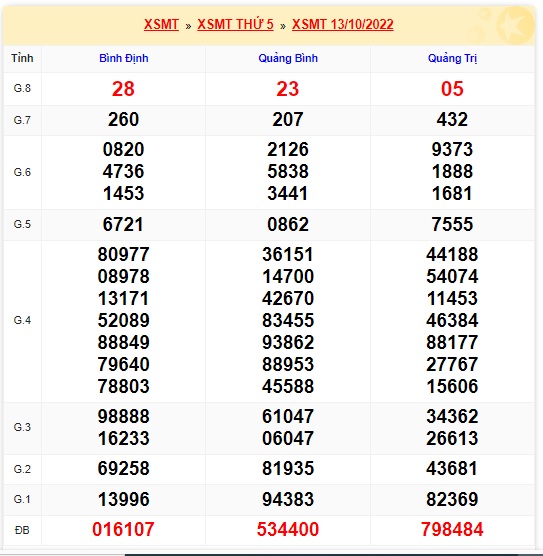Select G.6 number 4736
This screenshot has width=543, height=556.
(x=123, y=171)
